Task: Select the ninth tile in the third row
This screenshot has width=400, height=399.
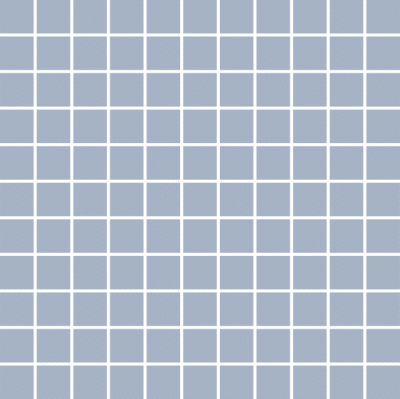Action: point(310,90)
